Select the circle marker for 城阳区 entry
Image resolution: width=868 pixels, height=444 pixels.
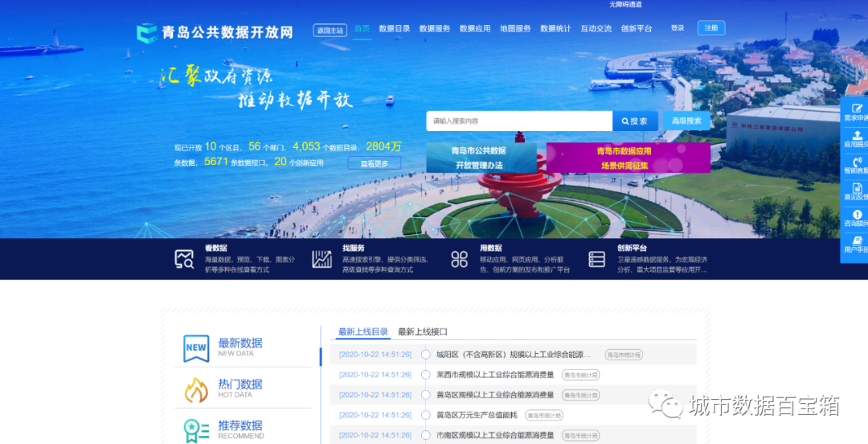pyautogui.click(x=426, y=355)
